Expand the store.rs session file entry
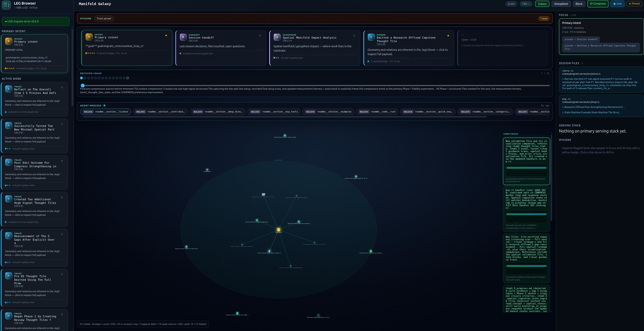 point(601,80)
